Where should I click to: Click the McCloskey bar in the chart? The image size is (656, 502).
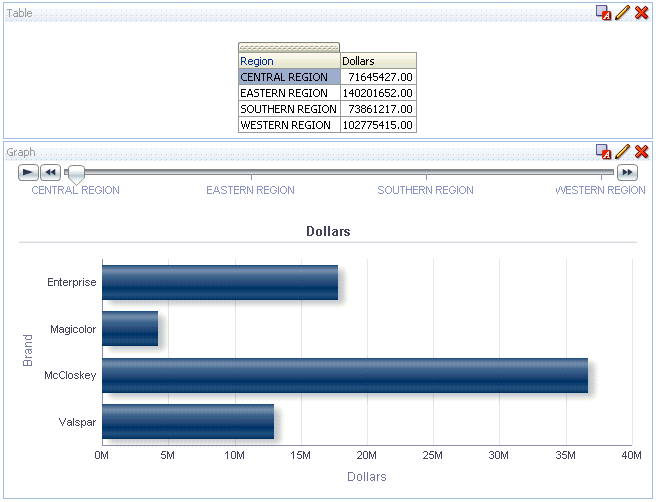[x=345, y=375]
